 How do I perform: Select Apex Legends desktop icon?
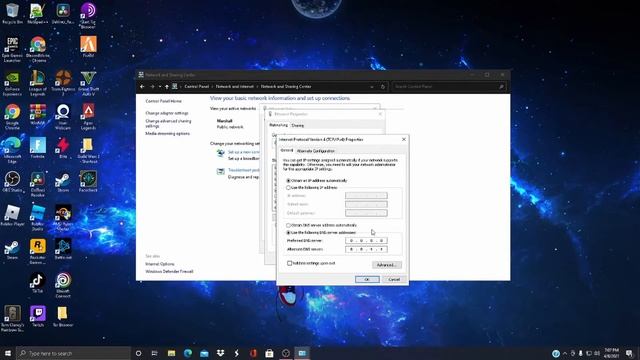(x=88, y=117)
